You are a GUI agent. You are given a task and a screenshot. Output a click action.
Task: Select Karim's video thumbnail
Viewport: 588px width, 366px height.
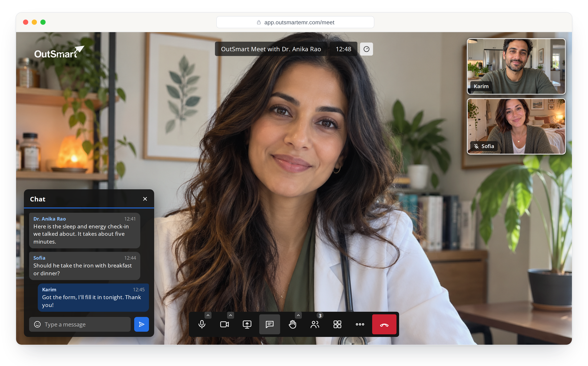[516, 66]
